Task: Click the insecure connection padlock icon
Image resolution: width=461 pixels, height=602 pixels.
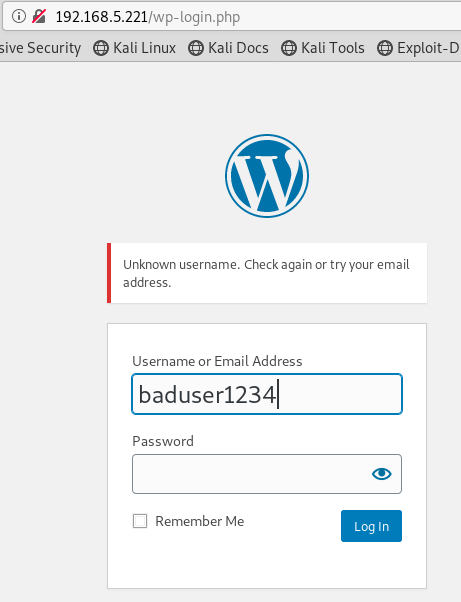Action: coord(39,16)
